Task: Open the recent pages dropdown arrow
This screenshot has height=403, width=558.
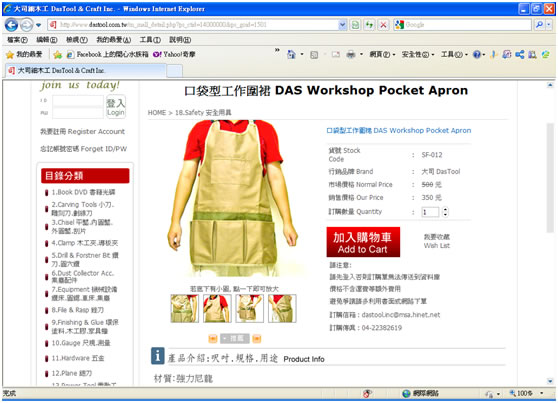Action: tap(38, 25)
